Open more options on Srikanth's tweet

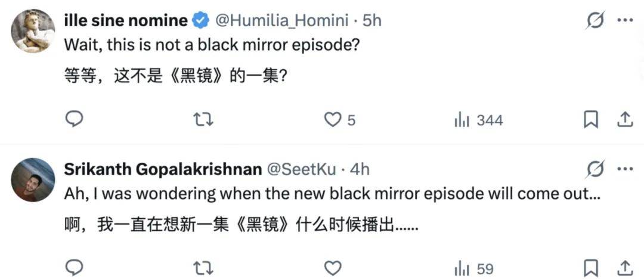click(624, 169)
